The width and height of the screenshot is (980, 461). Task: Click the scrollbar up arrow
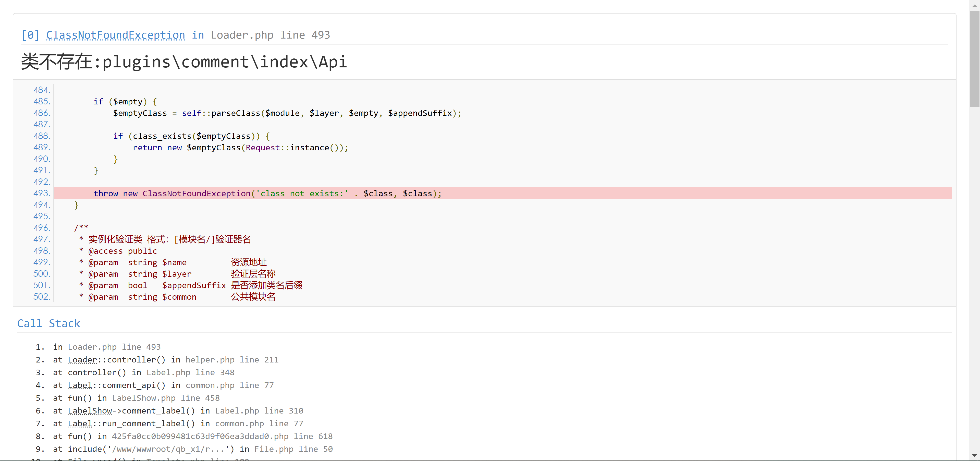974,6
